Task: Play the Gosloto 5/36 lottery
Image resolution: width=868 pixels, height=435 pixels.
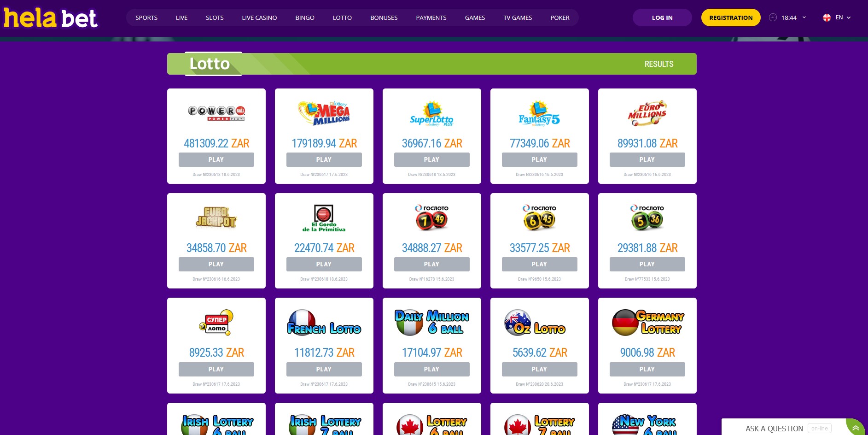Action: coord(647,264)
